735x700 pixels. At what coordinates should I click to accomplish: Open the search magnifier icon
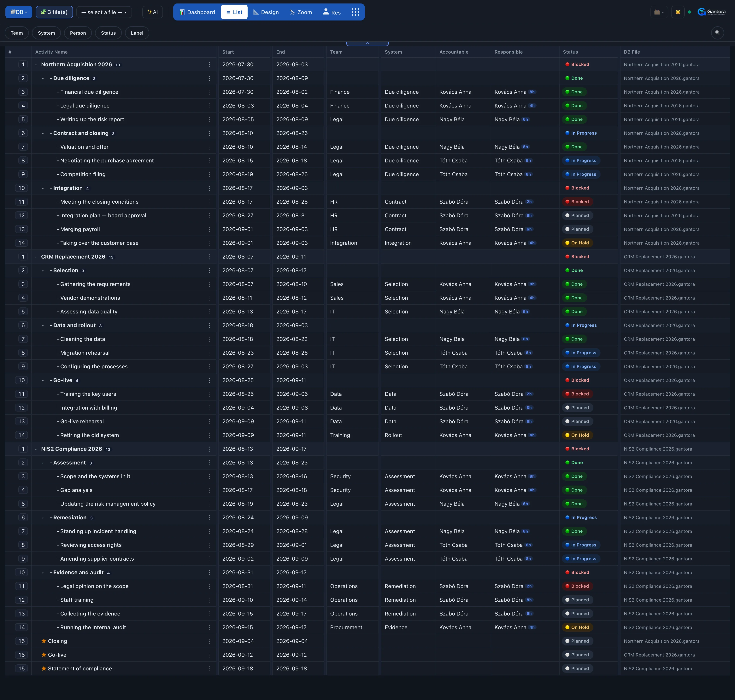[x=717, y=33]
